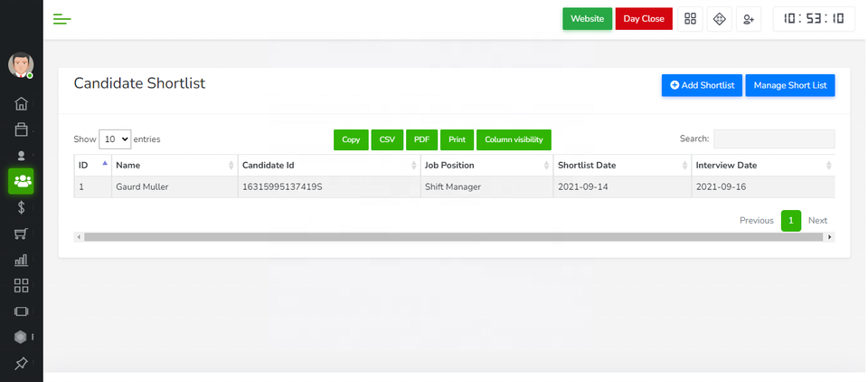Export table using the PDF button
The width and height of the screenshot is (868, 382).
click(421, 139)
